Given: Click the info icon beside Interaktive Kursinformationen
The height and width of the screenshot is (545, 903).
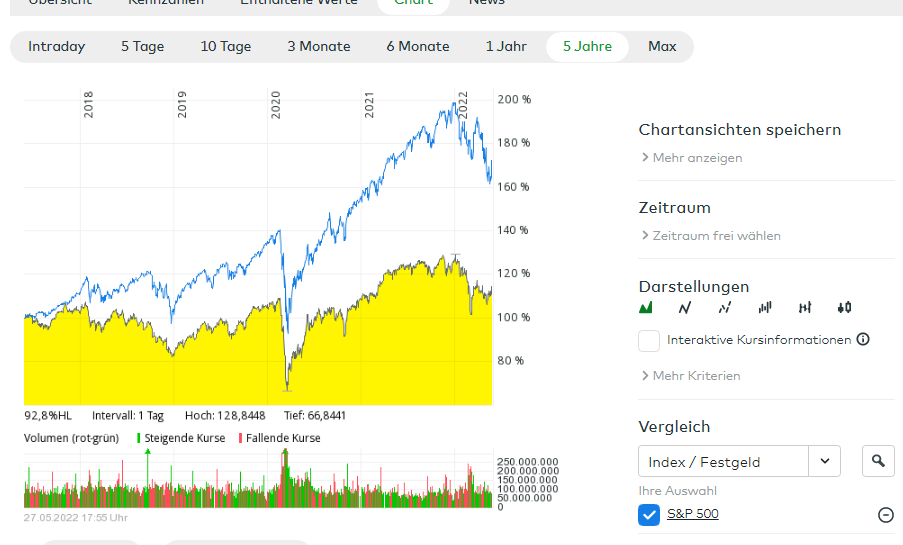Looking at the screenshot, I should 863,339.
